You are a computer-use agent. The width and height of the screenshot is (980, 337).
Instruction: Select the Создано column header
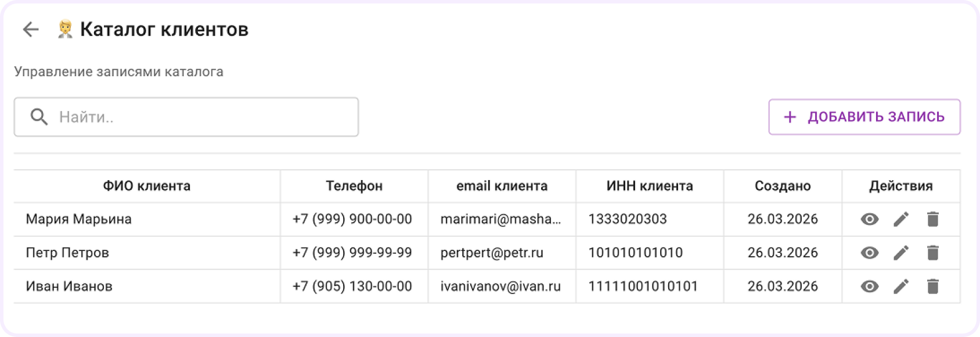click(x=783, y=186)
